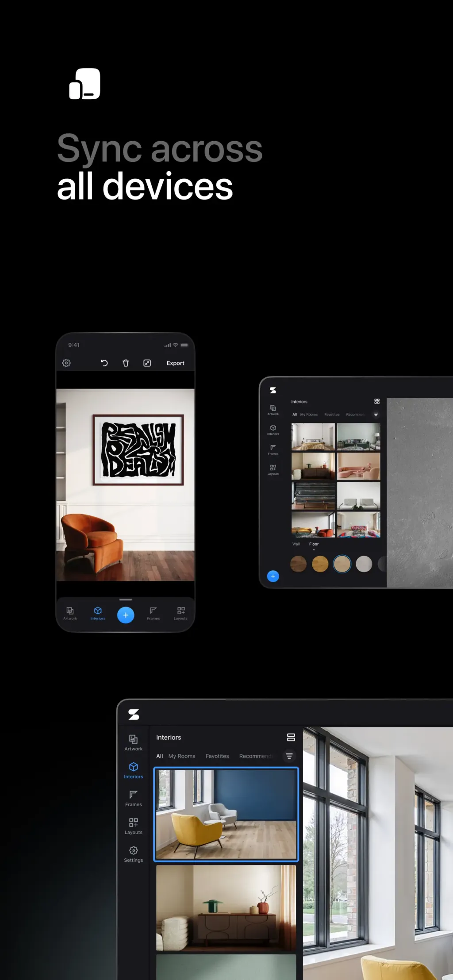Tap Export on the phone screen
453x980 pixels.
(x=176, y=363)
